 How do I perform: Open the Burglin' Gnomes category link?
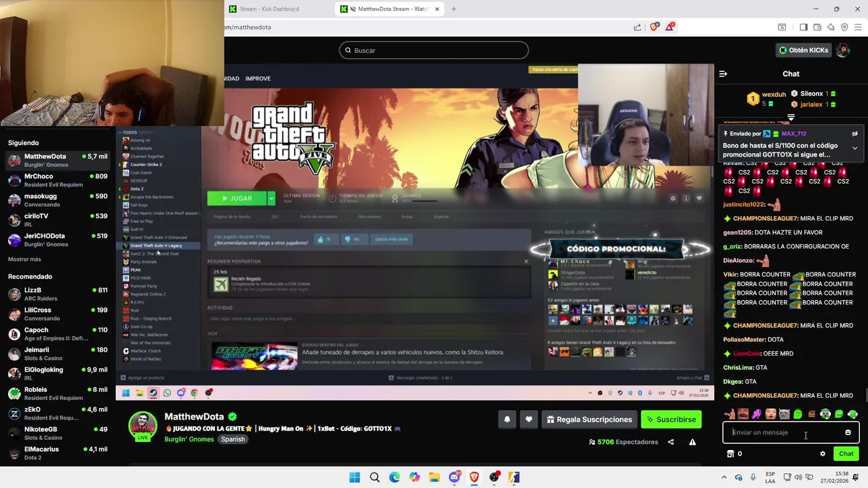coord(189,439)
